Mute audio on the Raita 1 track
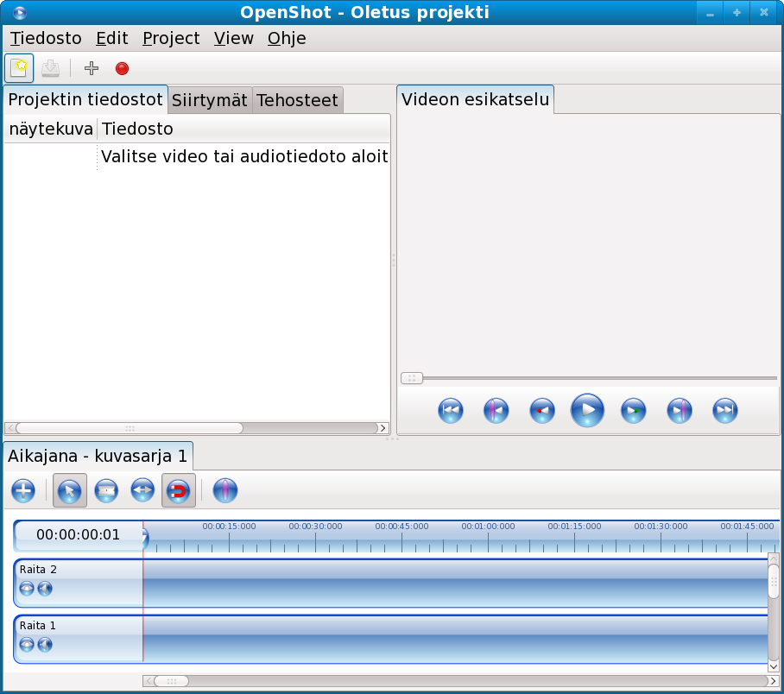The width and height of the screenshot is (784, 694). click(x=45, y=645)
